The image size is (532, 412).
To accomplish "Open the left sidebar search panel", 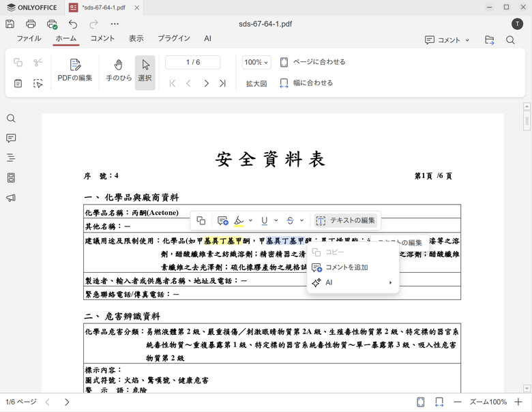I will pyautogui.click(x=11, y=119).
